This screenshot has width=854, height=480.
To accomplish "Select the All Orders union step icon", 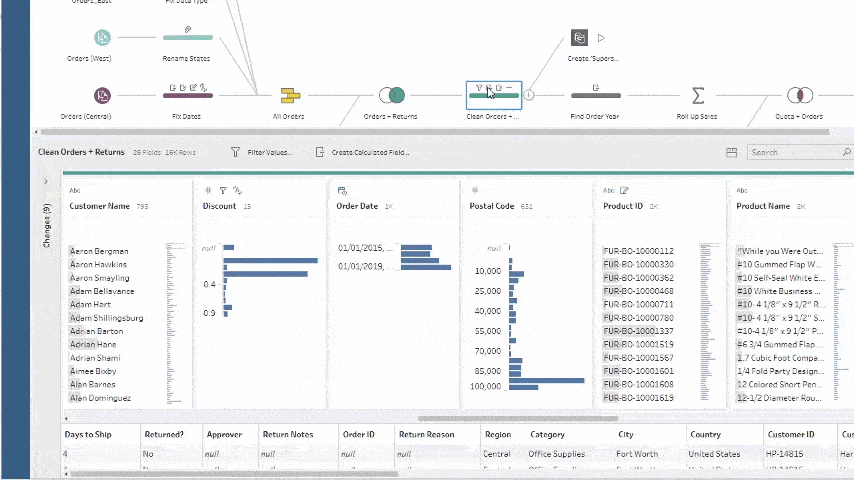I will [x=290, y=96].
